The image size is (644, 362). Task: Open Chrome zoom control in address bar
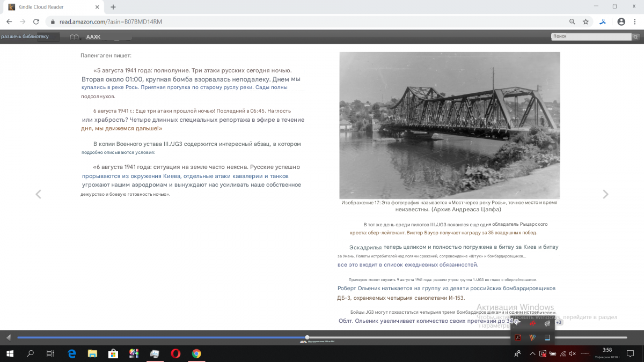572,22
